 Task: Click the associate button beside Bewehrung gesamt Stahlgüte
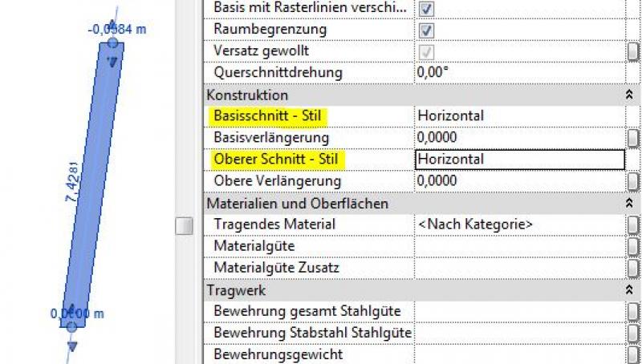pos(633,311)
